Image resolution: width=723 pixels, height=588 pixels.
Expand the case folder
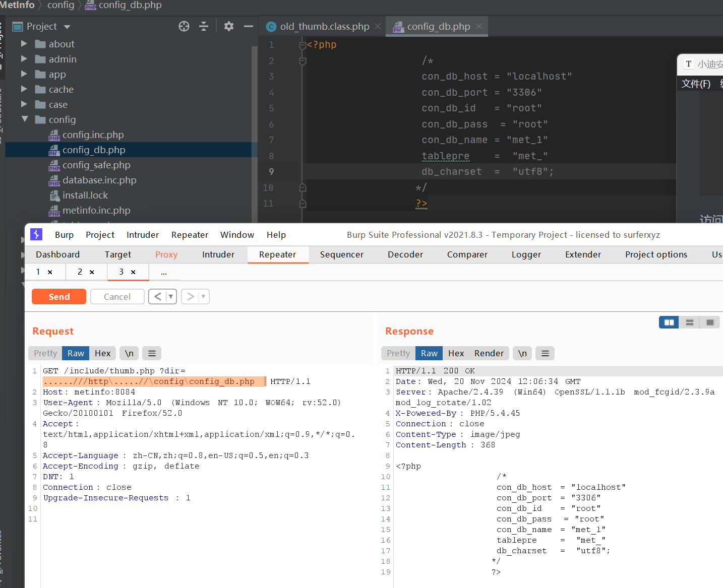[24, 104]
